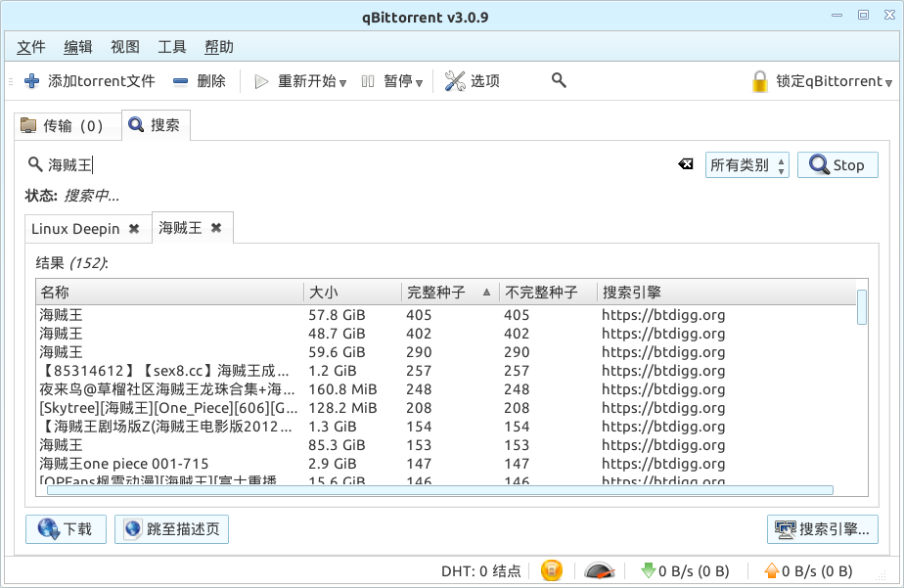Open the 锁定qBittorrent dropdown arrow
The height and width of the screenshot is (588, 904).
[888, 83]
